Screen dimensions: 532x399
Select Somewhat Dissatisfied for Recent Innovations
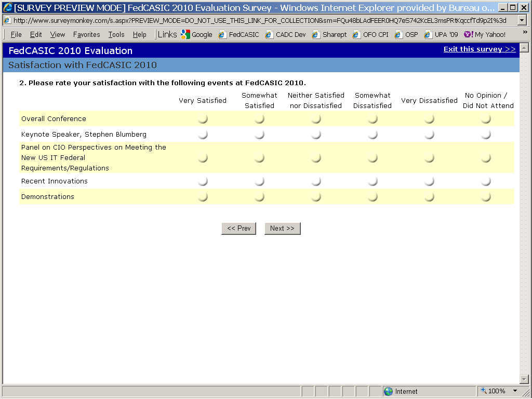(373, 181)
